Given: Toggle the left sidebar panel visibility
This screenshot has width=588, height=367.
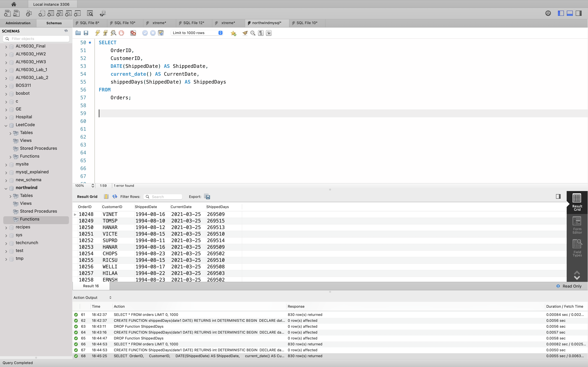Looking at the screenshot, I should pos(561,13).
